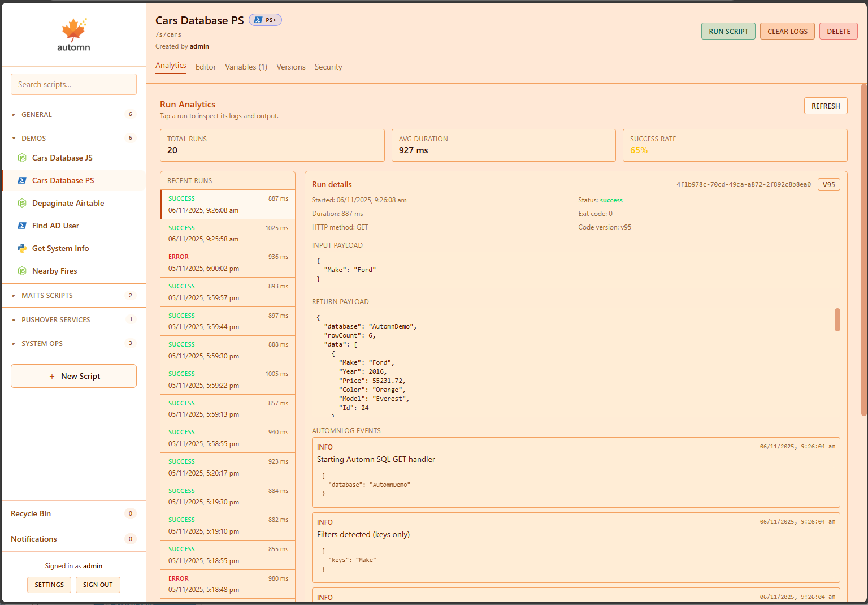Click the main page vertical scrollbar
This screenshot has width=868, height=605.
point(863,250)
